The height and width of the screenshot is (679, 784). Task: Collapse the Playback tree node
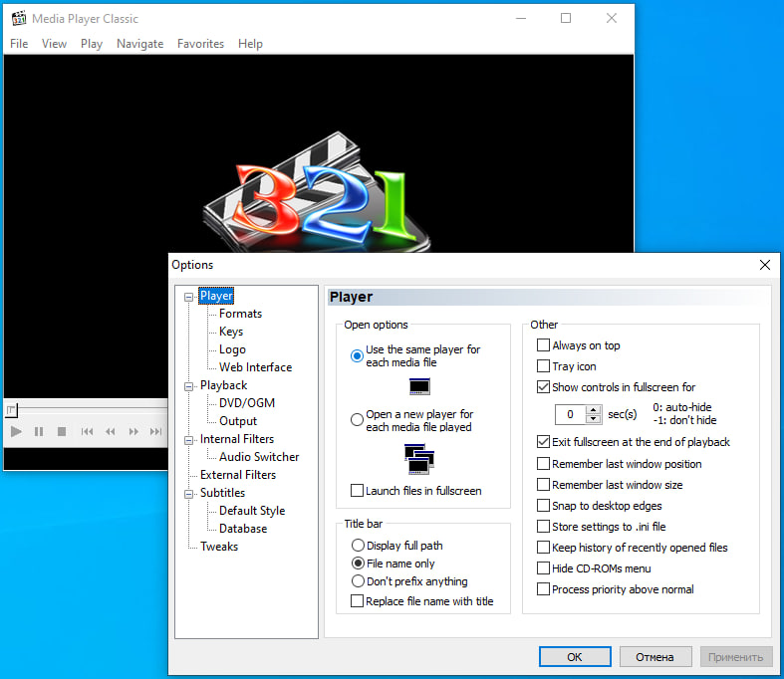[x=189, y=386]
